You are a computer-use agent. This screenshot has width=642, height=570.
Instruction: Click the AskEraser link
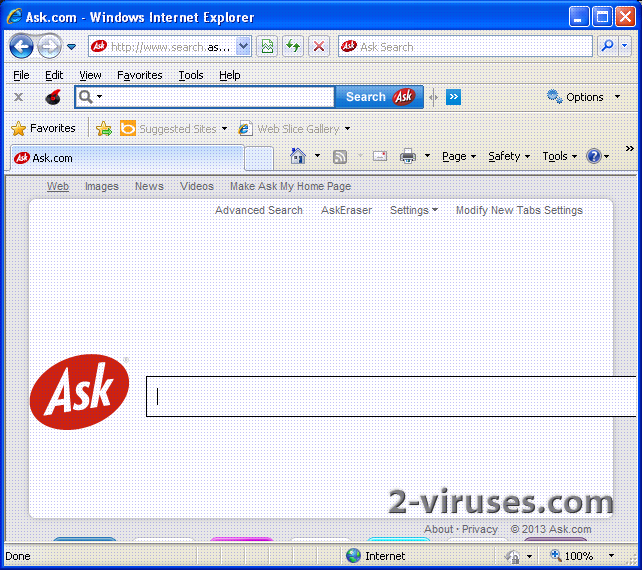(x=346, y=210)
